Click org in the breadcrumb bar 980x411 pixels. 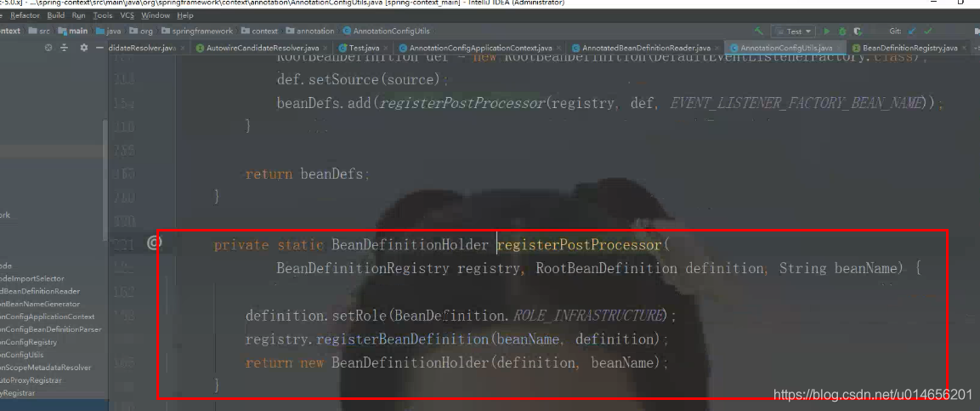[x=140, y=31]
